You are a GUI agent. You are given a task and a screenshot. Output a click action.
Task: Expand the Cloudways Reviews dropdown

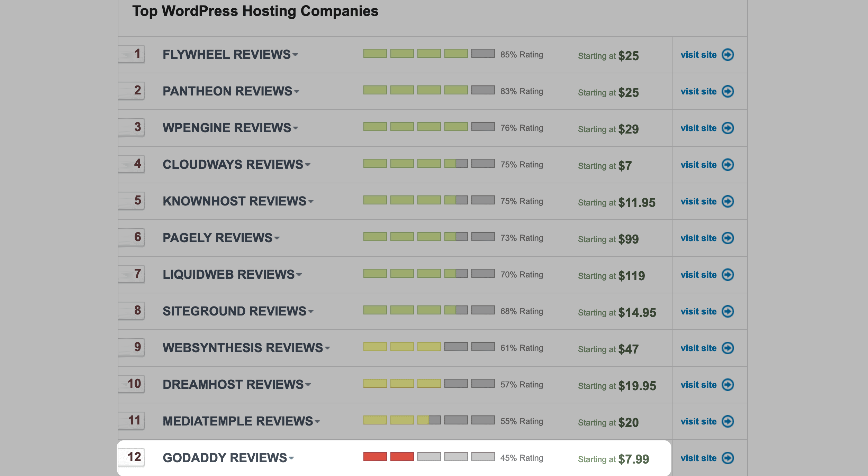(308, 165)
